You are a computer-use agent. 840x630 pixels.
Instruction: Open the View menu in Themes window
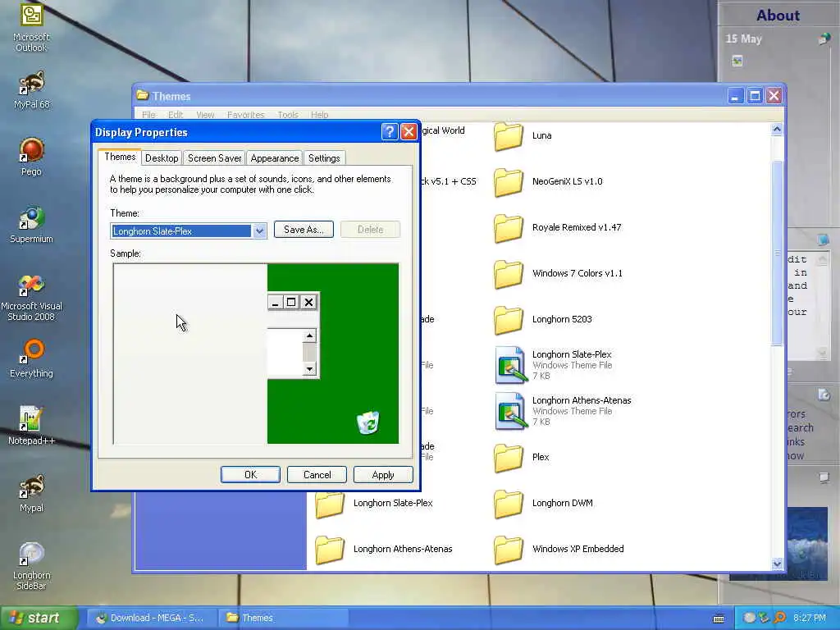tap(205, 115)
